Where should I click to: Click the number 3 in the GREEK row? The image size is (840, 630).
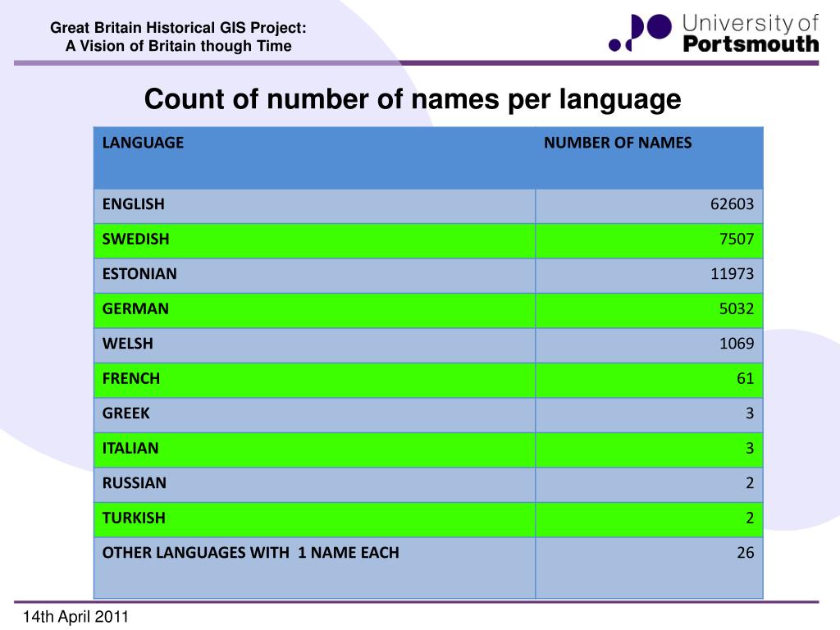pyautogui.click(x=750, y=413)
